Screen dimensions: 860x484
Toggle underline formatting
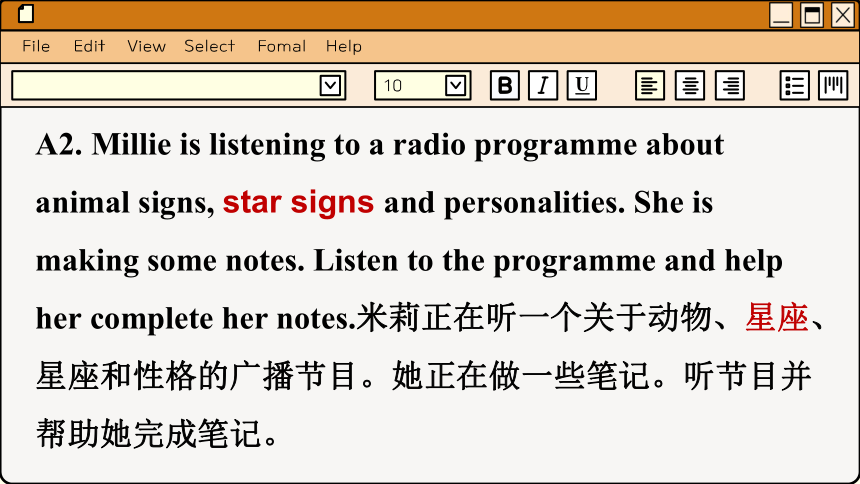[x=582, y=85]
